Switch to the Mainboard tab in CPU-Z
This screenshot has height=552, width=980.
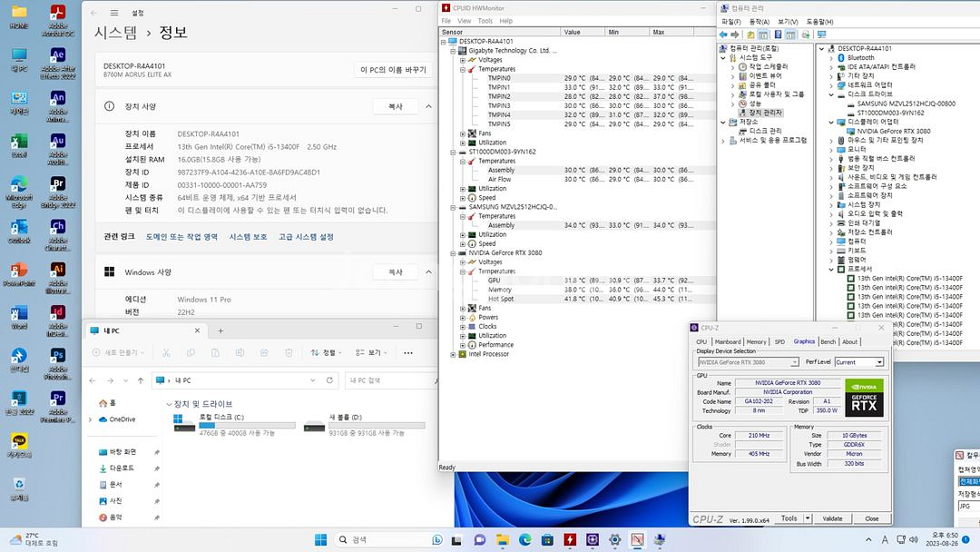coord(728,342)
